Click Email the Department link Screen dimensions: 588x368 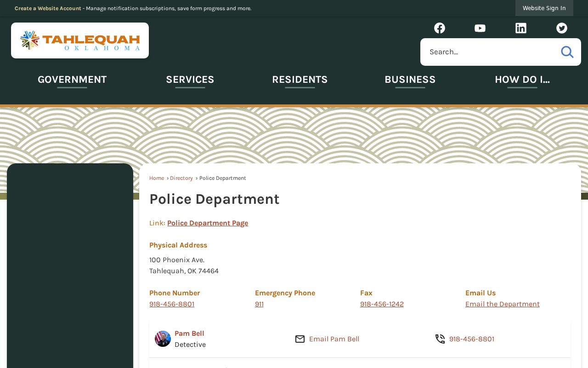503,304
